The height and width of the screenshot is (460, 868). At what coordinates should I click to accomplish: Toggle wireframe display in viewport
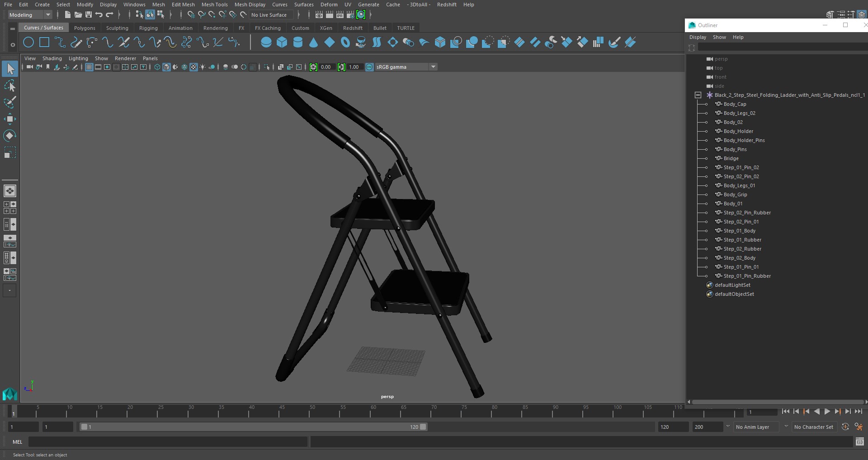click(157, 67)
